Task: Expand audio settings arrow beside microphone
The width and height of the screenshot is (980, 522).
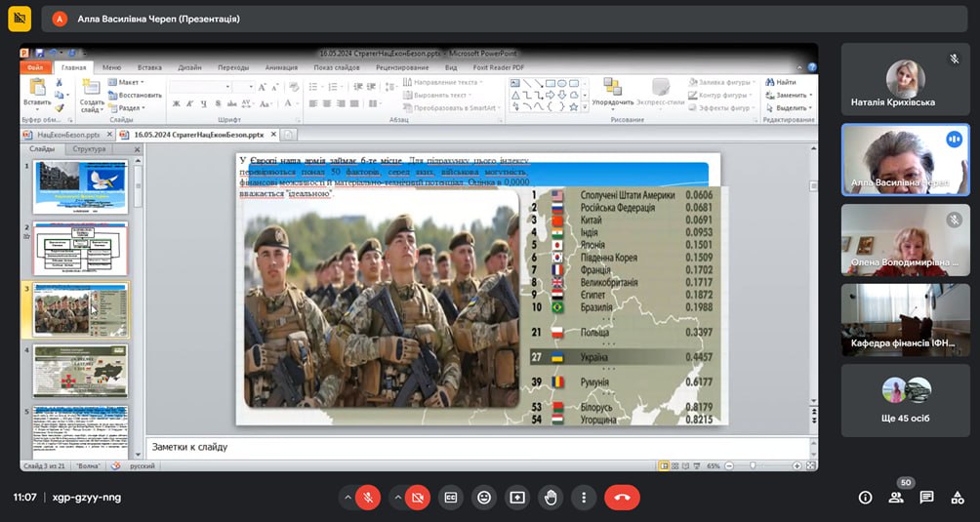Action: click(347, 498)
